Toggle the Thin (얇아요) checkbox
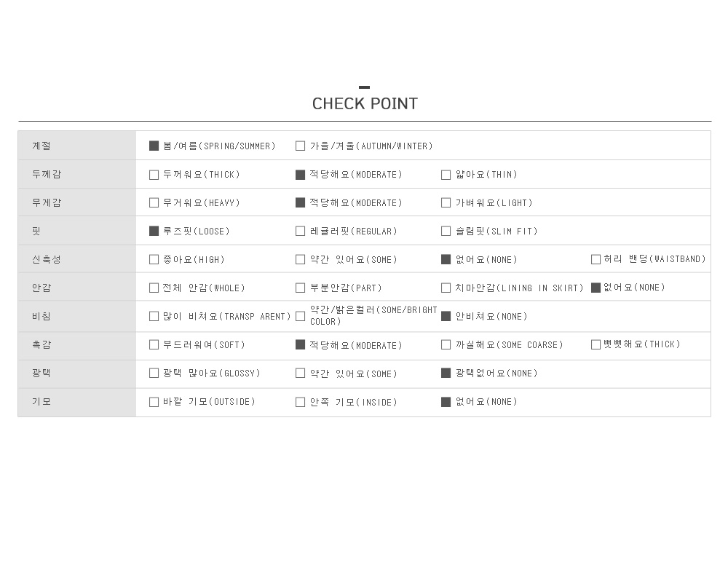This screenshot has width=728, height=565. [446, 175]
